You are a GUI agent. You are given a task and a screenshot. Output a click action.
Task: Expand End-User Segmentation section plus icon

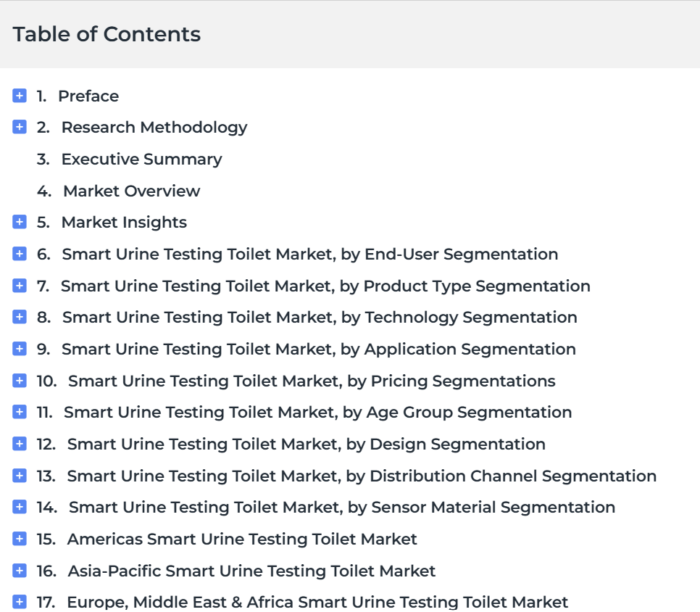click(19, 254)
